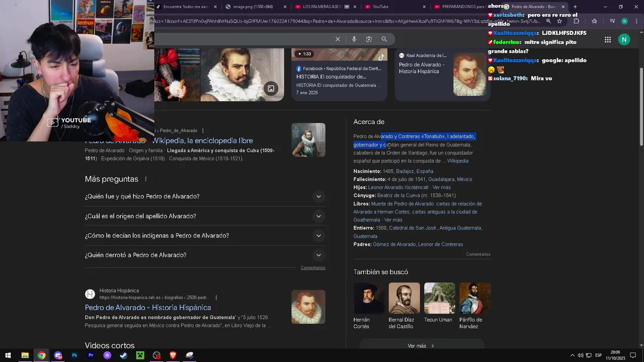Open the Chrome profile avatar in the toolbar
The image size is (644, 362).
tap(624, 21)
